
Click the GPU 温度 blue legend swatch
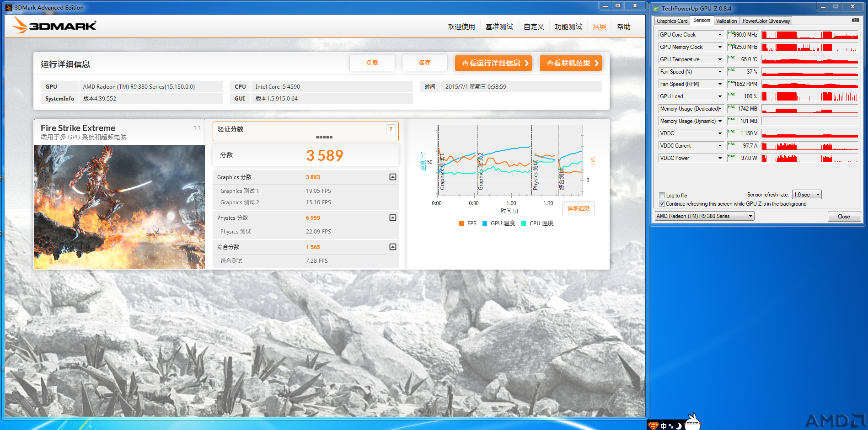pos(485,223)
